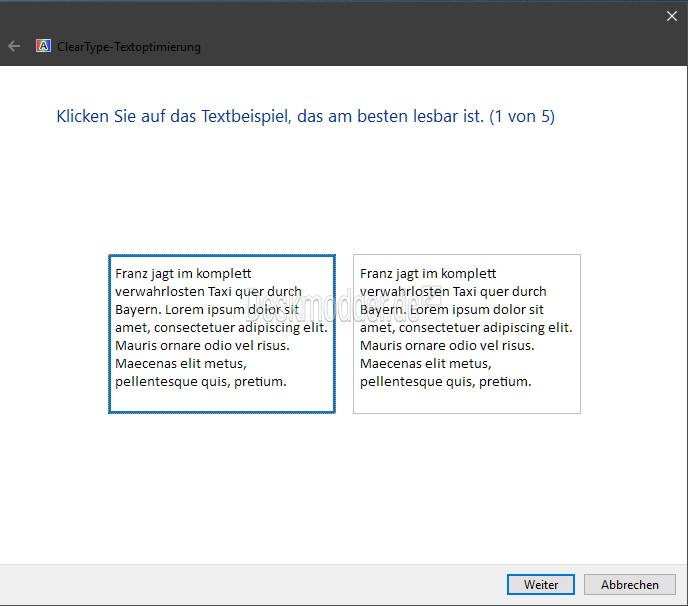Continue with the Weiter button

tap(541, 584)
